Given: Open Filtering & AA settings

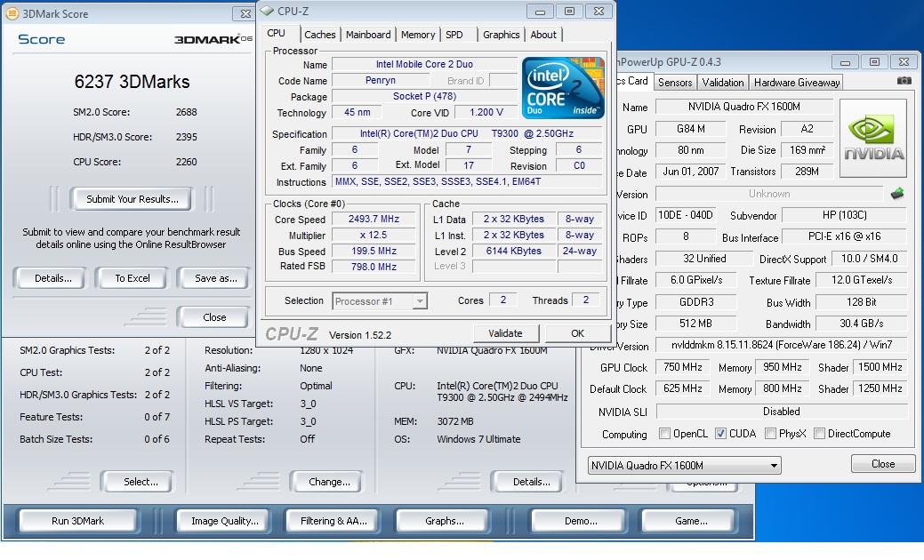Looking at the screenshot, I should [333, 521].
